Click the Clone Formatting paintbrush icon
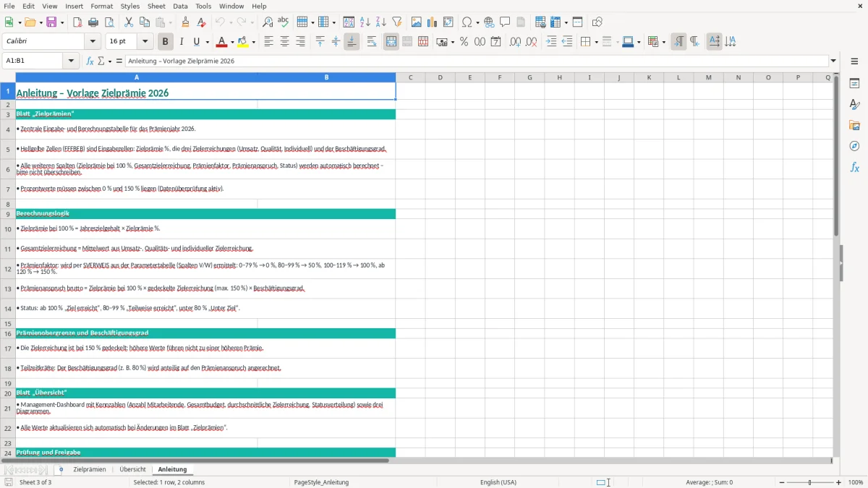Viewport: 868px width, 488px height. click(x=185, y=22)
